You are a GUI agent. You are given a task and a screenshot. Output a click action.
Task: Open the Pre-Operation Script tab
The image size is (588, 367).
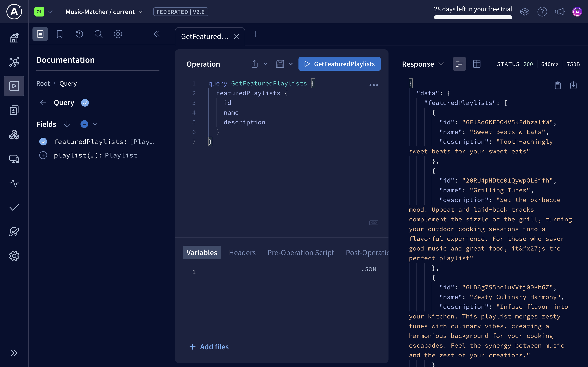[x=301, y=252]
